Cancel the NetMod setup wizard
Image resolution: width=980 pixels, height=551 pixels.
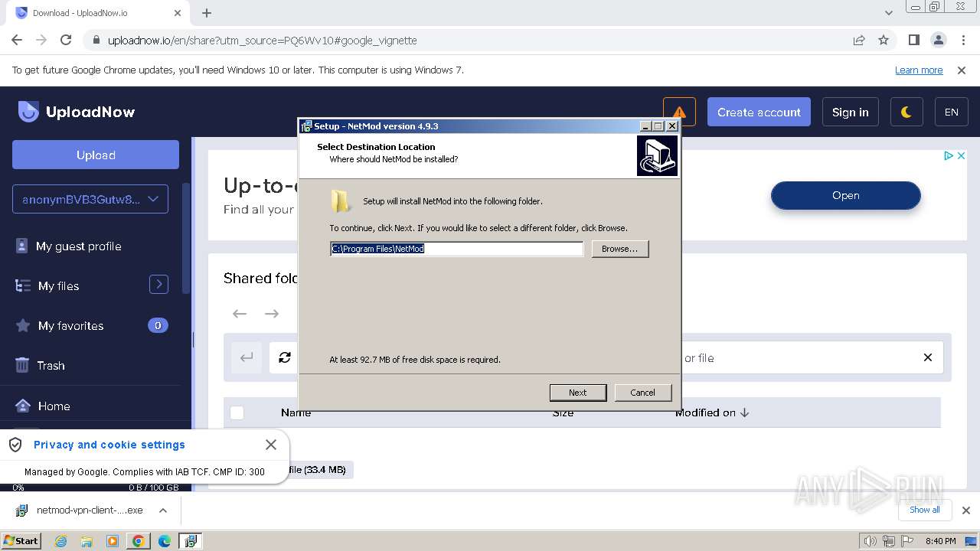[642, 393]
